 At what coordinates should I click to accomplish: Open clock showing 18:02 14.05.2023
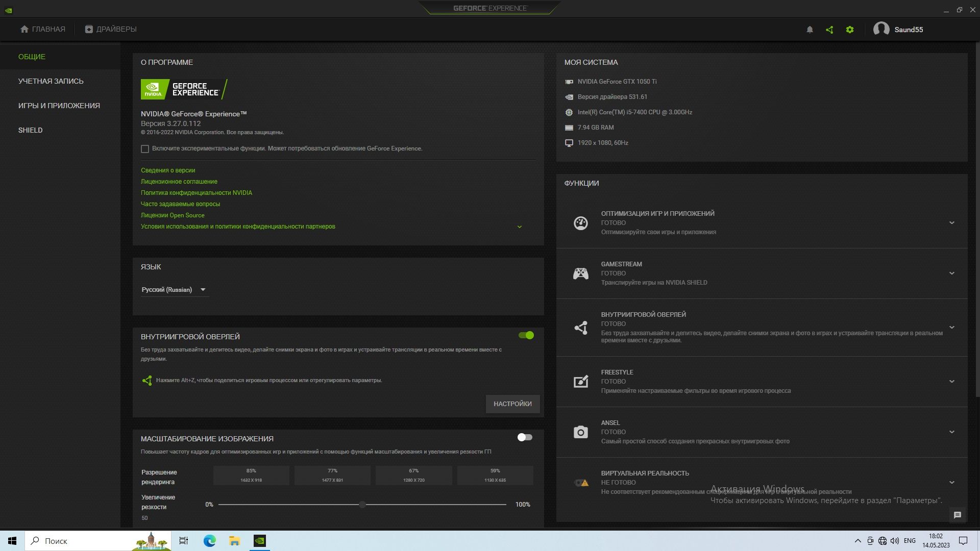coord(936,541)
